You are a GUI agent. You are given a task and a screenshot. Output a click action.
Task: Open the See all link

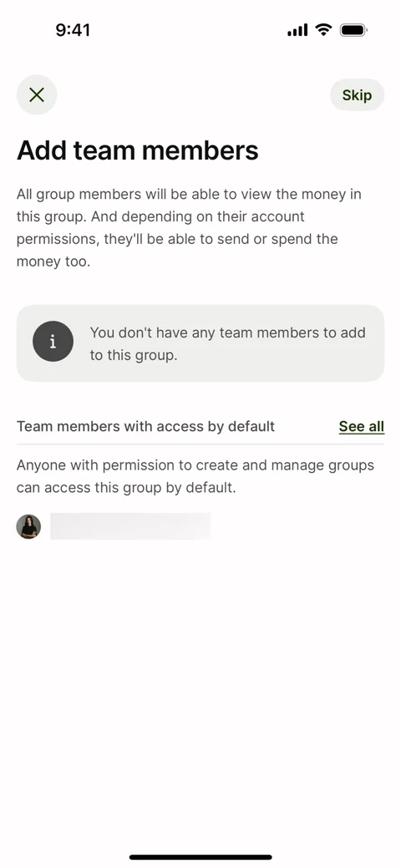tap(362, 426)
